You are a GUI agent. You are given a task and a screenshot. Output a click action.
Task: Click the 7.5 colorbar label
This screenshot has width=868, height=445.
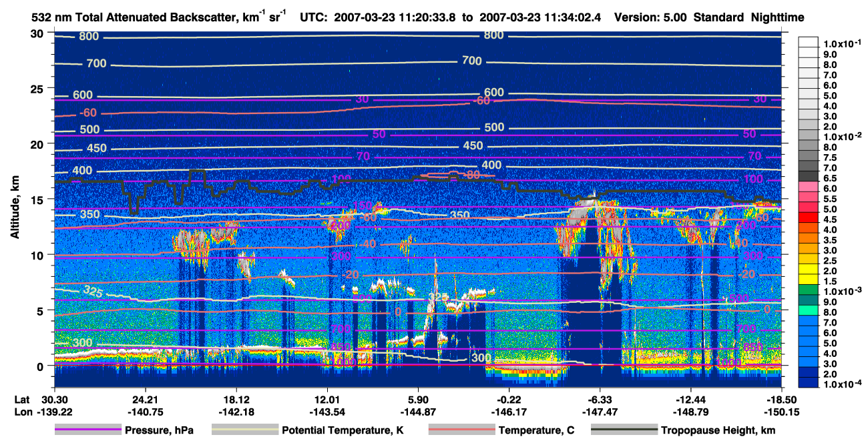[830, 157]
